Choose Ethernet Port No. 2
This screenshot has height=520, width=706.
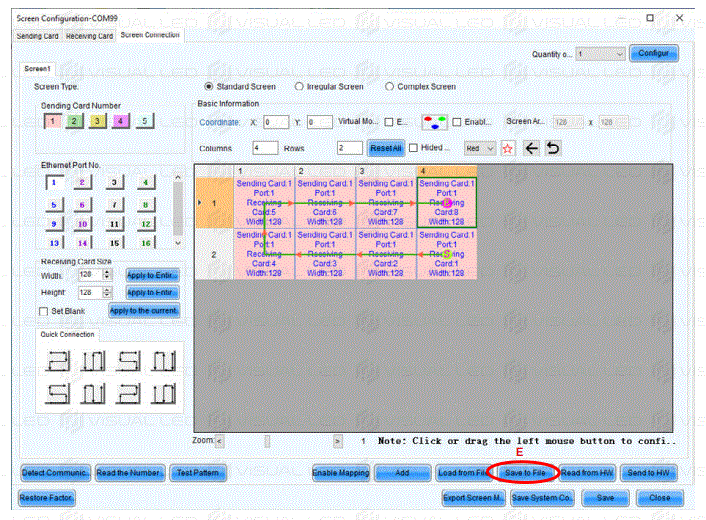[82, 182]
